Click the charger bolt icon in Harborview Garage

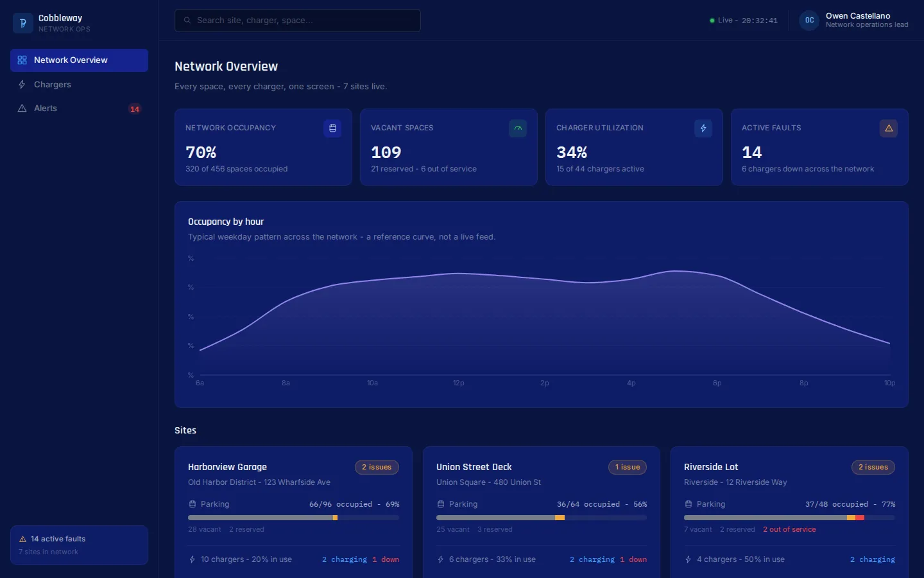[193, 559]
